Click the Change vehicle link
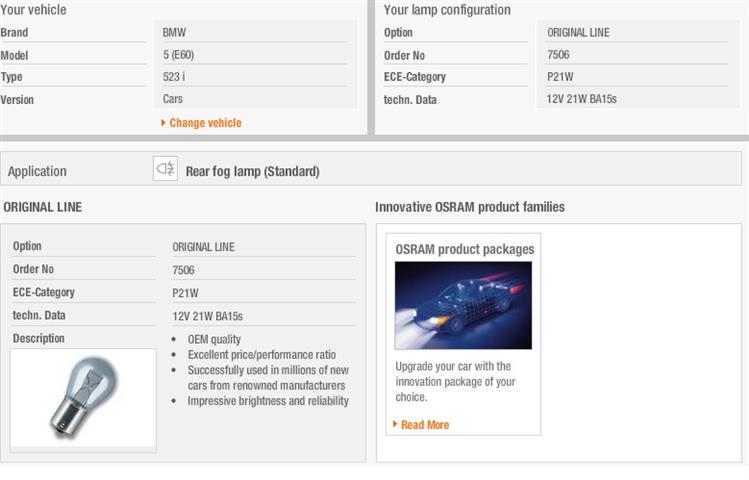This screenshot has width=749, height=480. click(x=205, y=123)
